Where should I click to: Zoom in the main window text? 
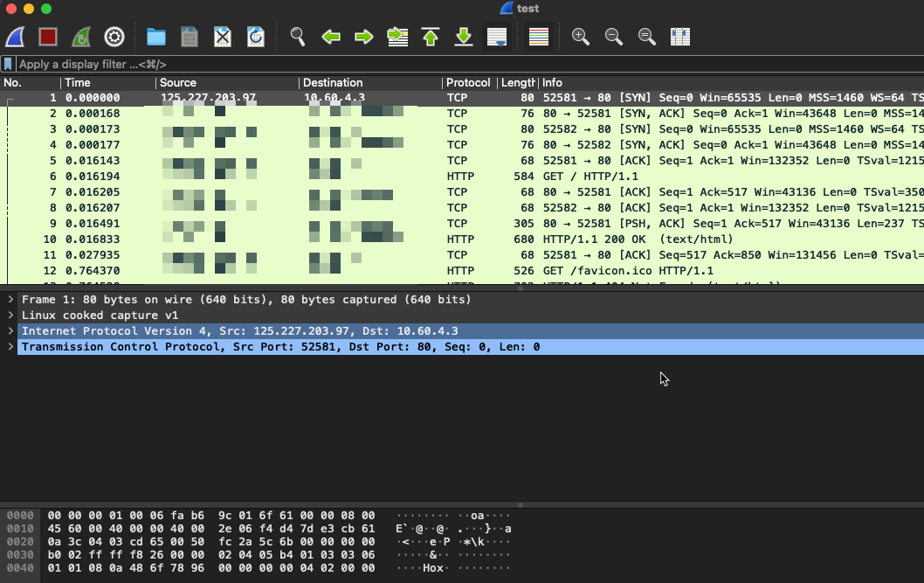pyautogui.click(x=581, y=37)
